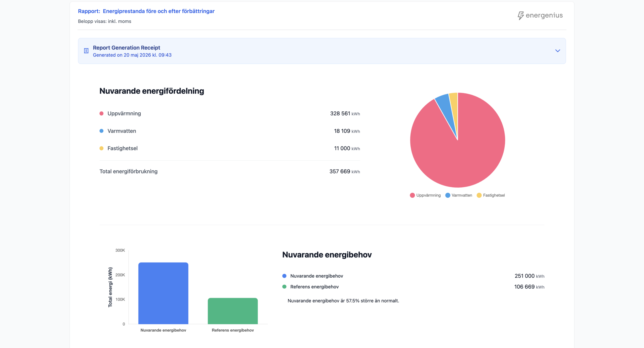Screen dimensions: 644x348
Task: Click the blue dot next to Nuvarande energibehov value
Action: (284, 276)
